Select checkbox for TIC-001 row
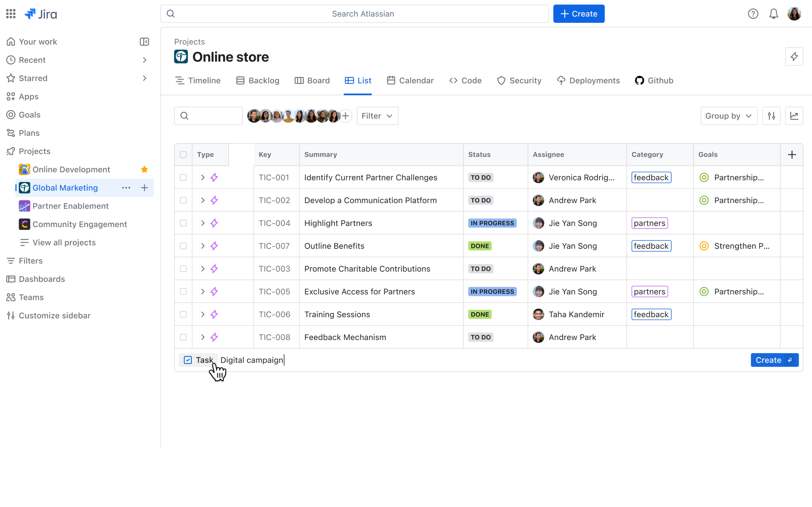 [183, 177]
